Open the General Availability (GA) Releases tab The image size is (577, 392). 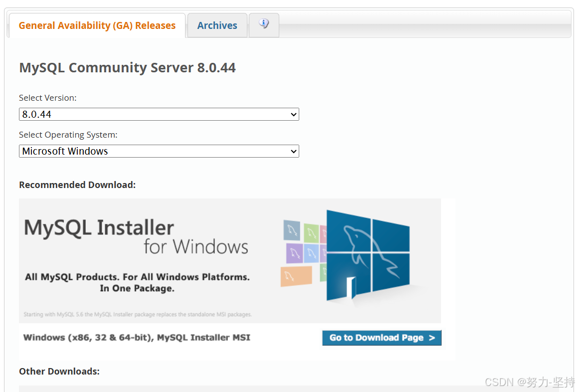(x=97, y=25)
